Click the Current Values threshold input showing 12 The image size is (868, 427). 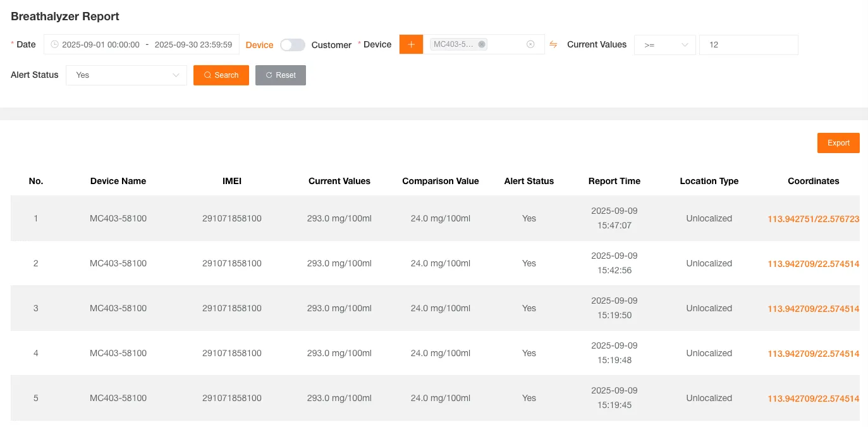pos(749,44)
